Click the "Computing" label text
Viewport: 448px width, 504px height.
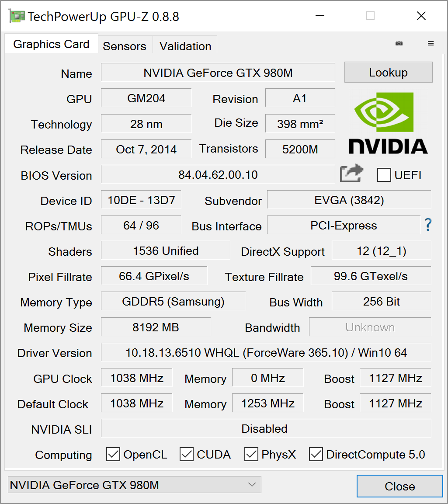coord(64,455)
